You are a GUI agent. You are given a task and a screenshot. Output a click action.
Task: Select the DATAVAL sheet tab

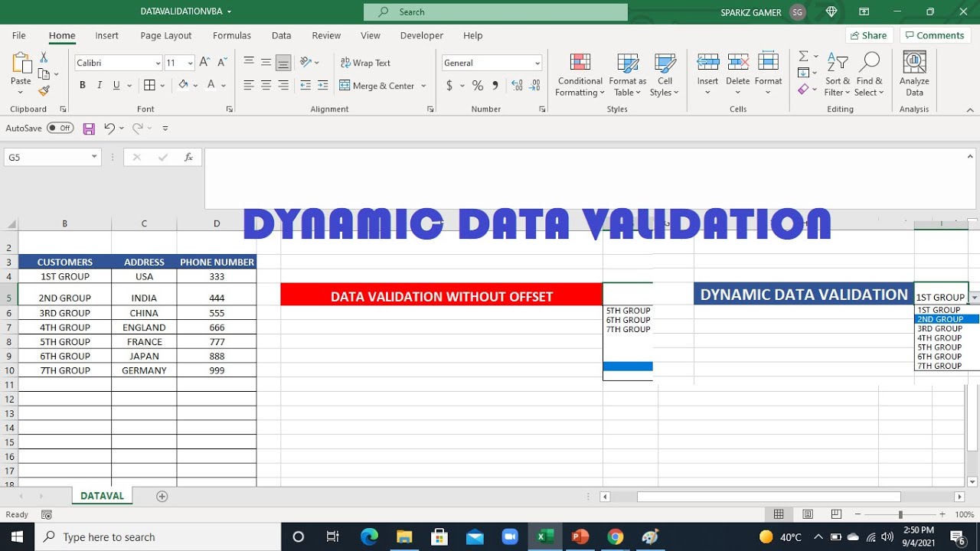102,496
